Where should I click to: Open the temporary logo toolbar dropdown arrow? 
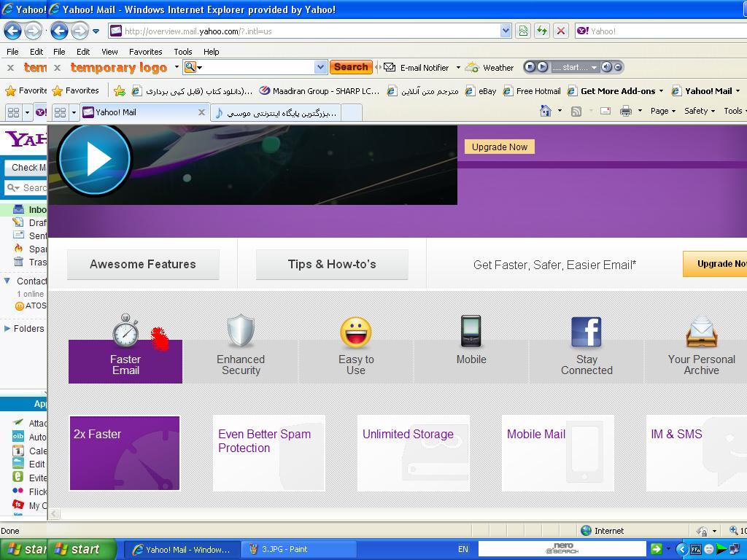(x=177, y=67)
